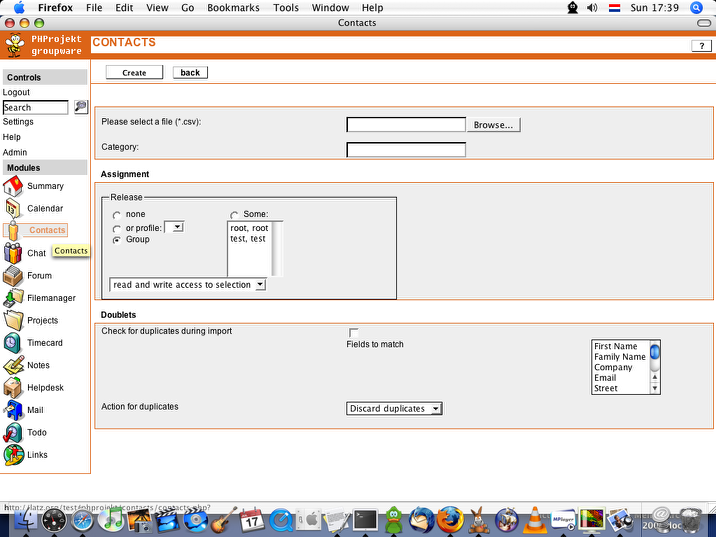
Task: Enable check for duplicates during import
Action: tap(353, 333)
